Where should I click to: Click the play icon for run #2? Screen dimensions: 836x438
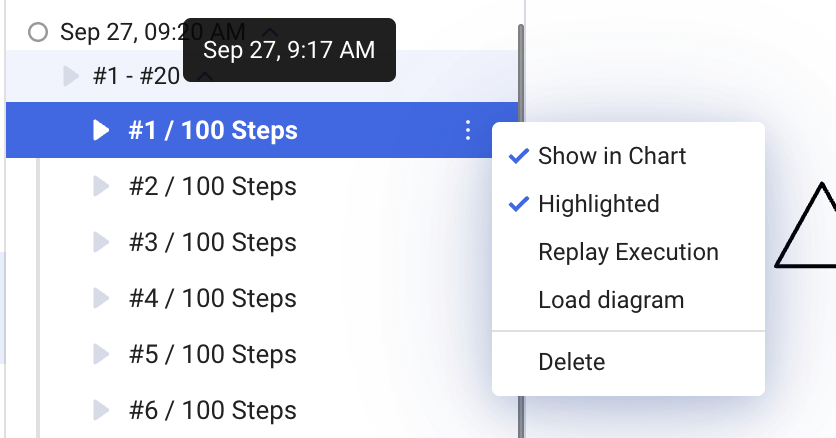coord(101,186)
